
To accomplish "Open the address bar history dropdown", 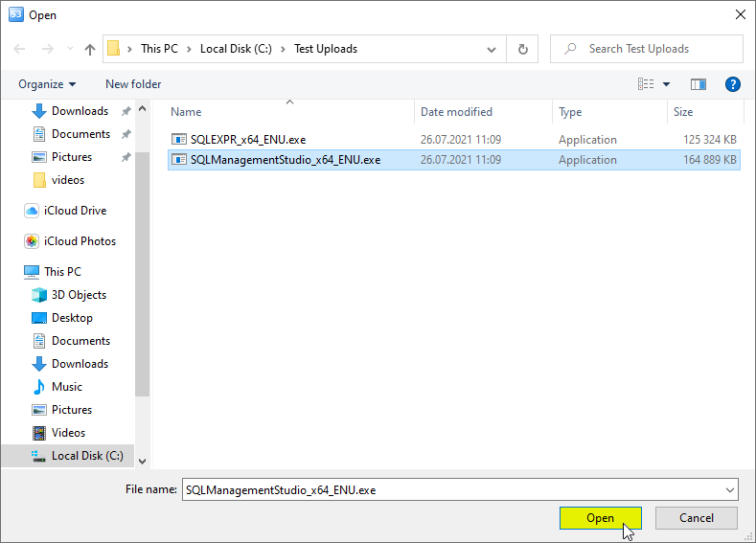I will point(492,49).
